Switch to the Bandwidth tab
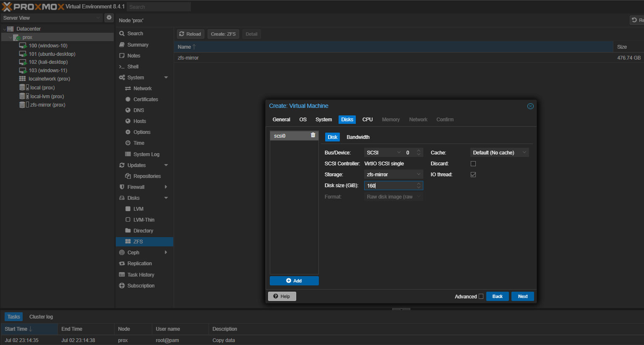Screen dimensions: 644x345 click(358, 137)
